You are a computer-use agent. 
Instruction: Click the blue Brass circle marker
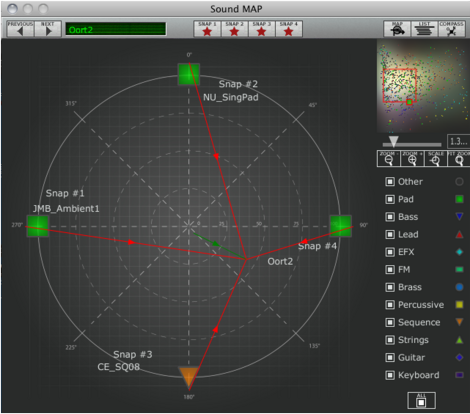click(x=459, y=287)
